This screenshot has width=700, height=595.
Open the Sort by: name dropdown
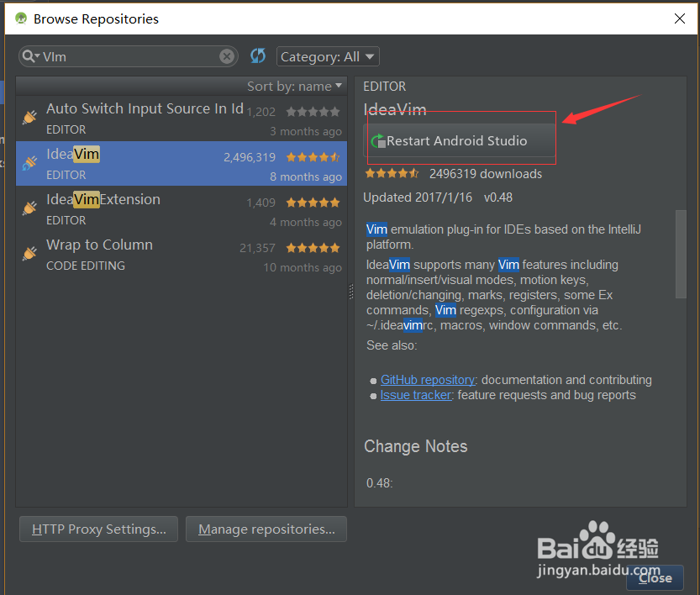(x=295, y=87)
